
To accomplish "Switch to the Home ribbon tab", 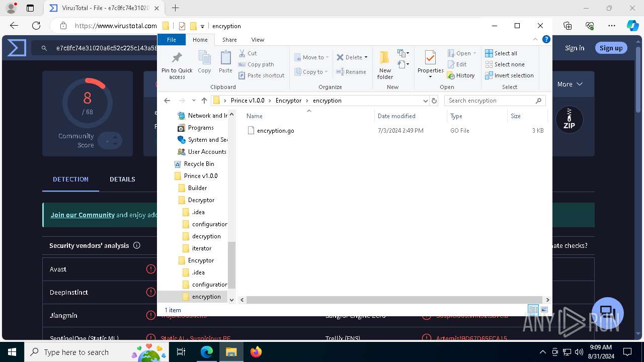I will pyautogui.click(x=200, y=40).
